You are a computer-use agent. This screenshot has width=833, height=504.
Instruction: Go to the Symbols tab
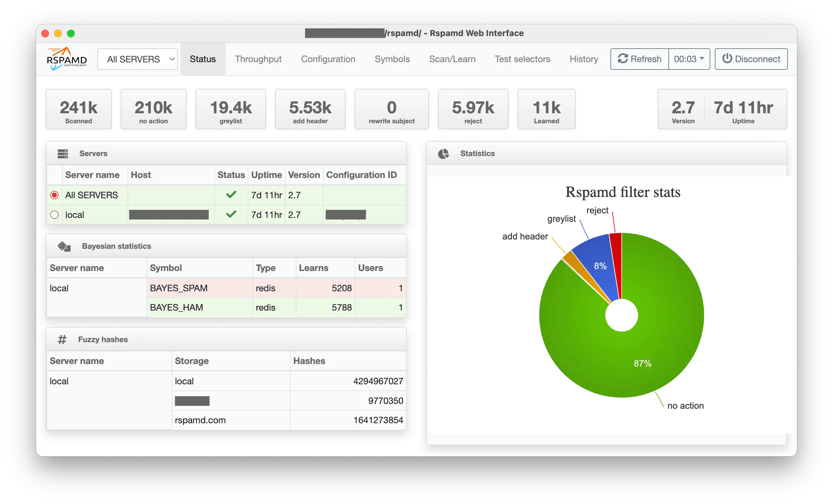(392, 59)
